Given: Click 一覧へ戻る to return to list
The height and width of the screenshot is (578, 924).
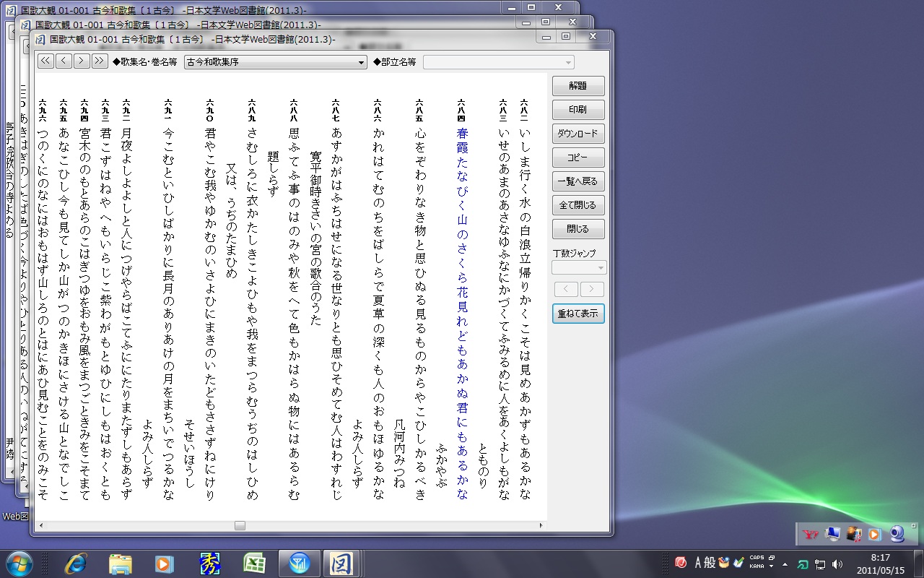Looking at the screenshot, I should [578, 181].
